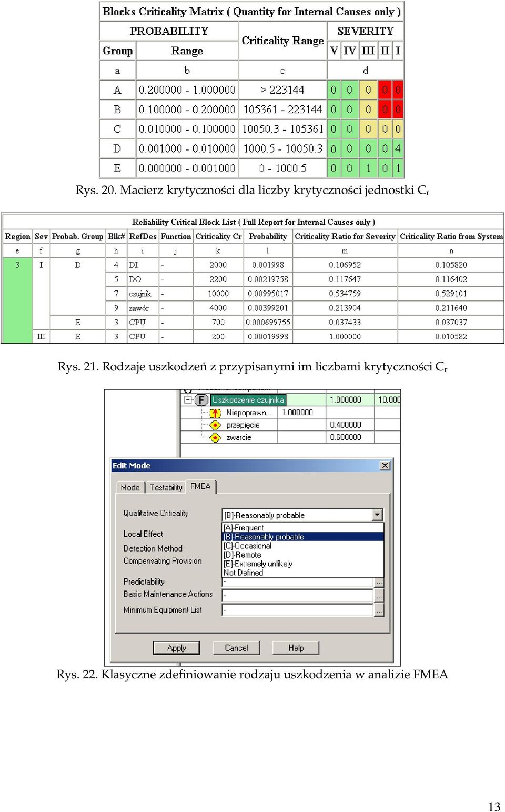Open the Qualitative Criticality dropdown arrow
This screenshot has height=812, width=505.
coord(377,515)
